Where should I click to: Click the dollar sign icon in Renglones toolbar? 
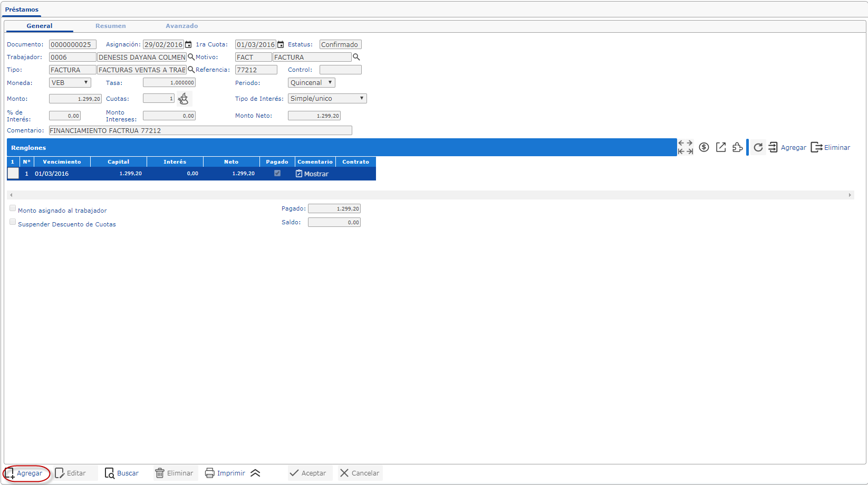(x=703, y=147)
